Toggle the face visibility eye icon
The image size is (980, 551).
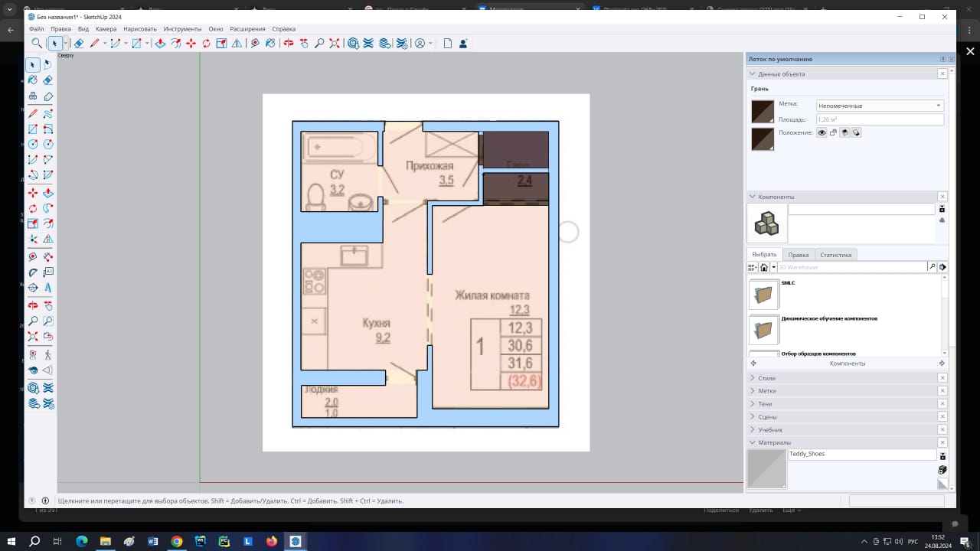click(x=822, y=132)
